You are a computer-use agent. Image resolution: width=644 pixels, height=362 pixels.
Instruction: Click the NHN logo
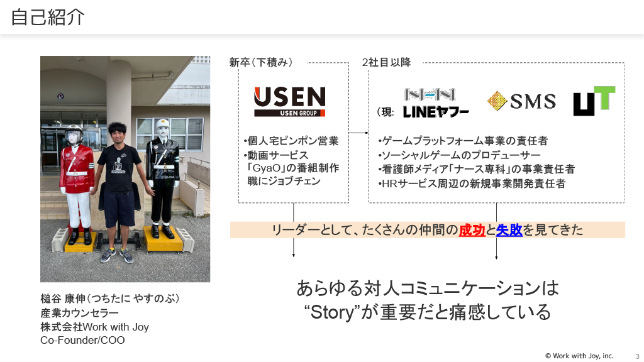point(430,95)
